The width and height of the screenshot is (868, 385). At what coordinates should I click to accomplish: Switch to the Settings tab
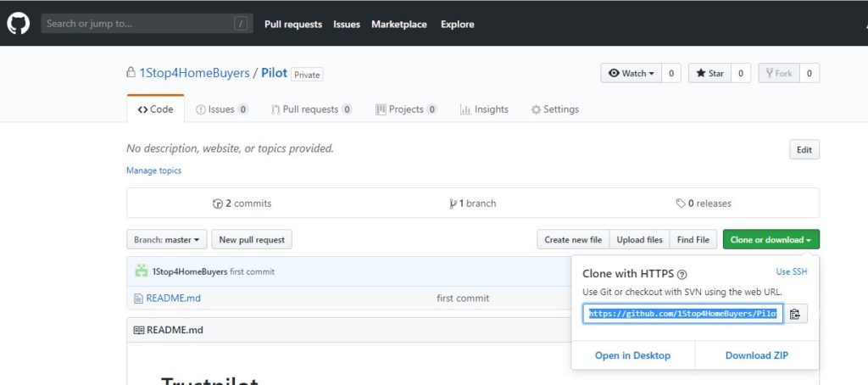click(x=555, y=109)
